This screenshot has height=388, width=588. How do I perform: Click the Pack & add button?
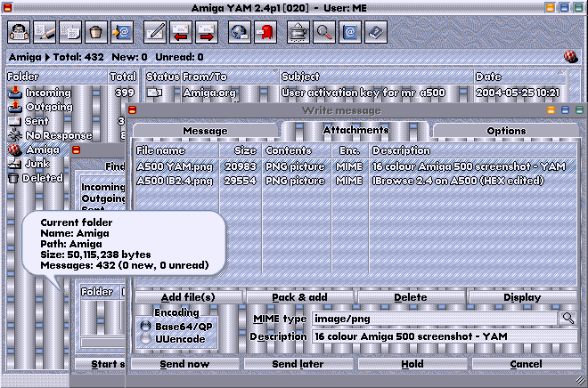tap(299, 297)
